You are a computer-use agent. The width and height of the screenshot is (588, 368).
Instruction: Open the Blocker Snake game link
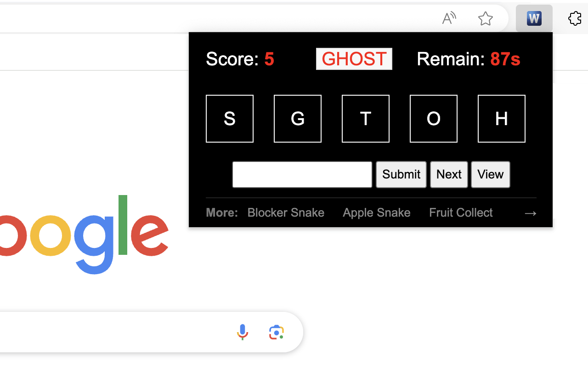click(x=286, y=213)
